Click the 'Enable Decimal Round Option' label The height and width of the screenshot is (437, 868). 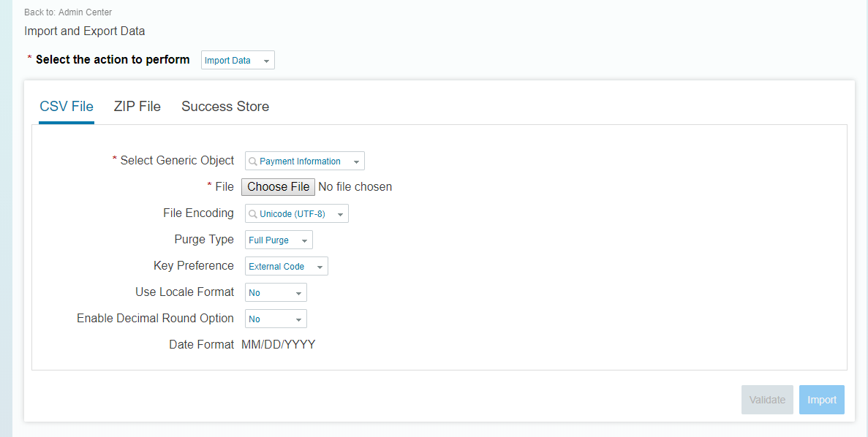click(156, 318)
